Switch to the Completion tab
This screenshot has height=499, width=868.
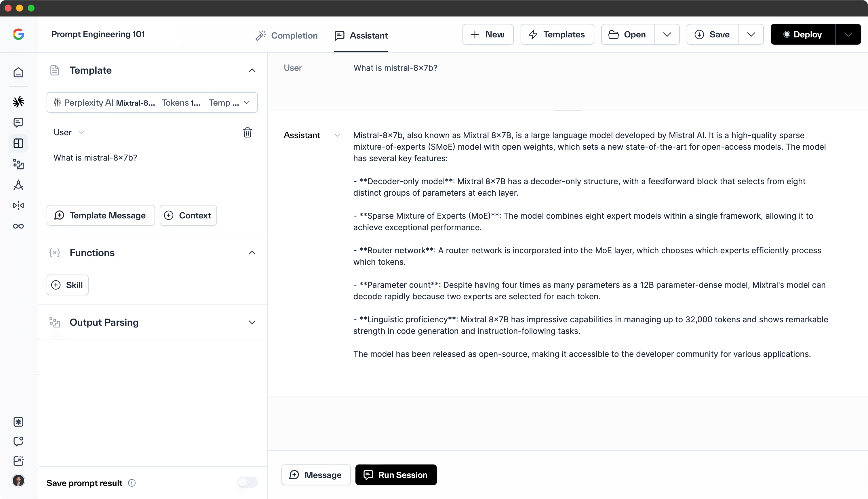pos(286,35)
